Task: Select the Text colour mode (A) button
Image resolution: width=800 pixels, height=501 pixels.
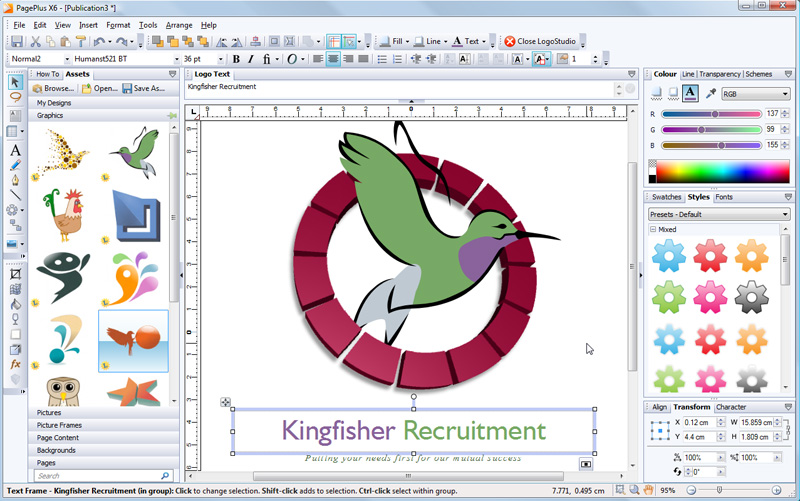Action: [x=690, y=93]
